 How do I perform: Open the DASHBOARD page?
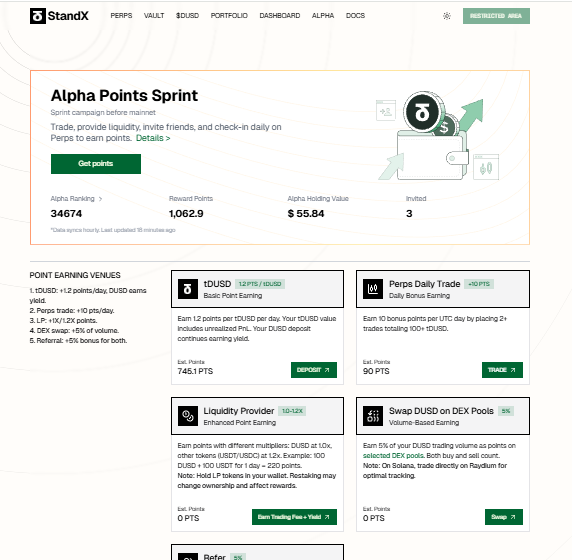coord(280,16)
